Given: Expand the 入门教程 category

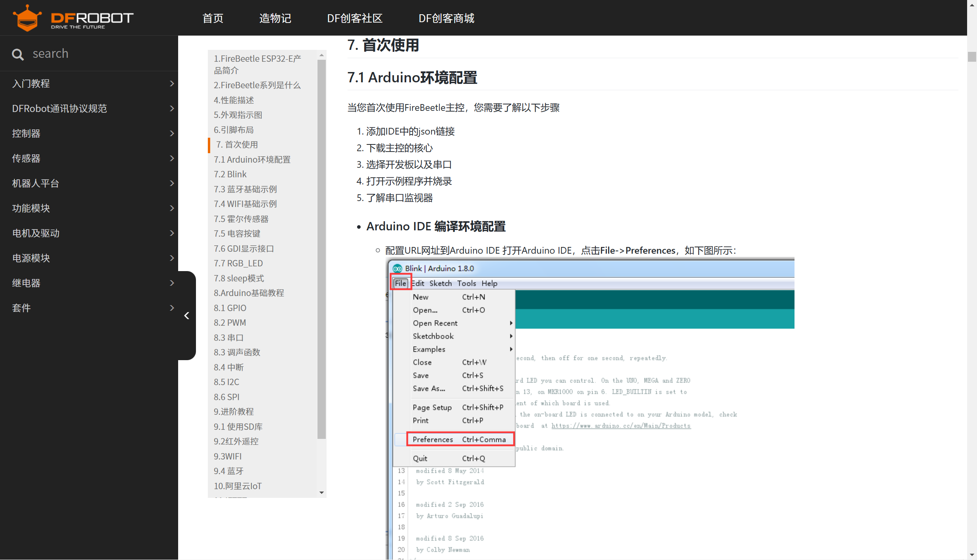Looking at the screenshot, I should click(89, 84).
